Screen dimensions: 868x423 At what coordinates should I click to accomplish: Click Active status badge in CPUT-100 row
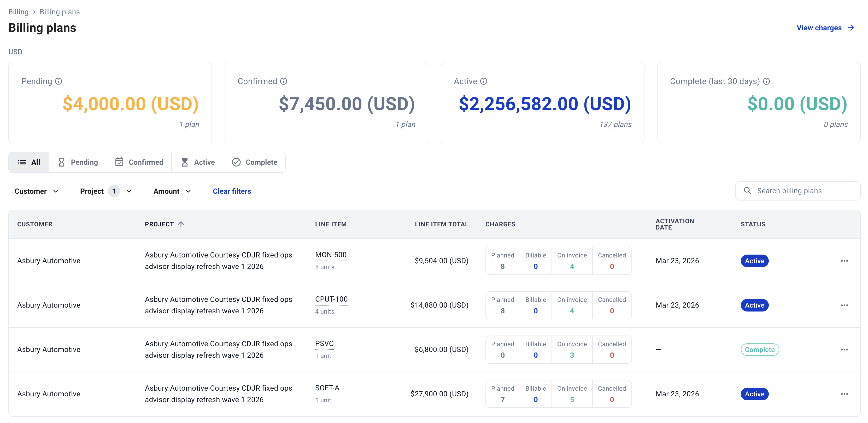pos(754,306)
